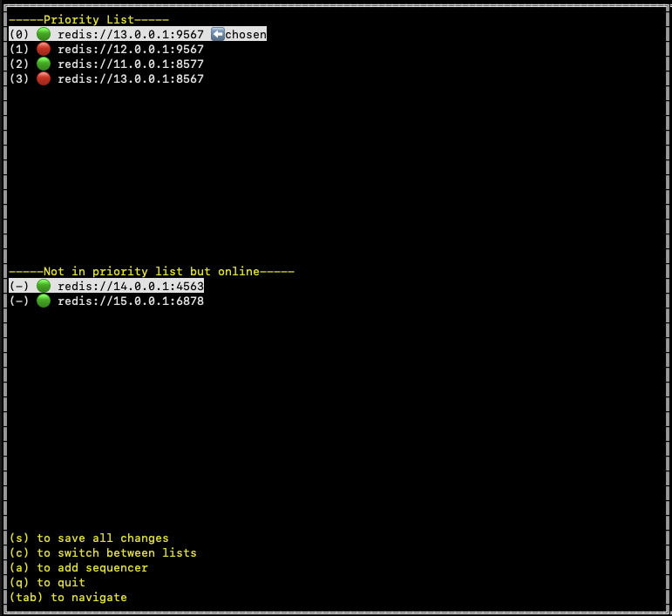Click the red status dot for redis://12.0.0.1:9567
The height and width of the screenshot is (616, 672).
[44, 49]
